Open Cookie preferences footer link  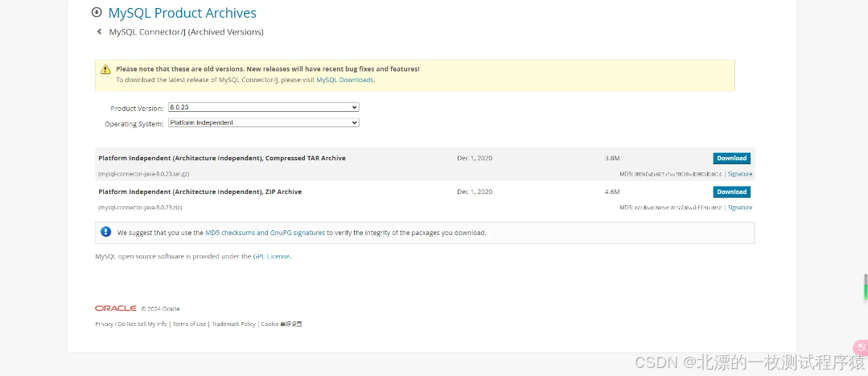(x=282, y=324)
